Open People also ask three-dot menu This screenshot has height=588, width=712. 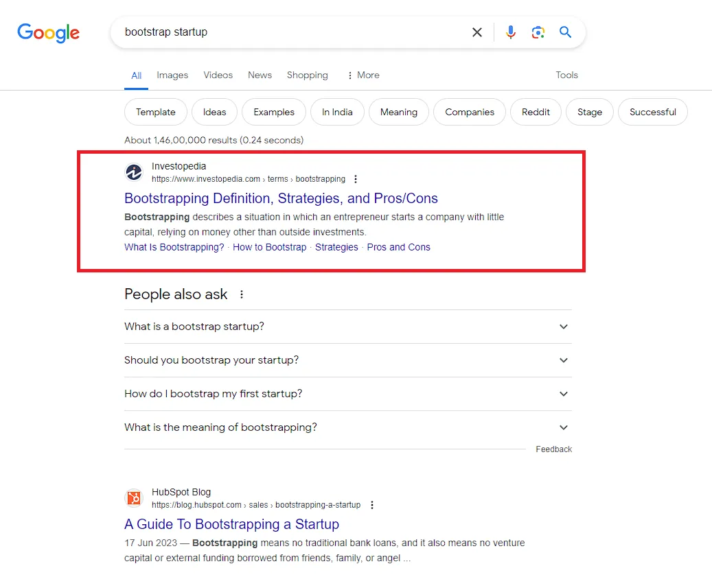pos(242,294)
